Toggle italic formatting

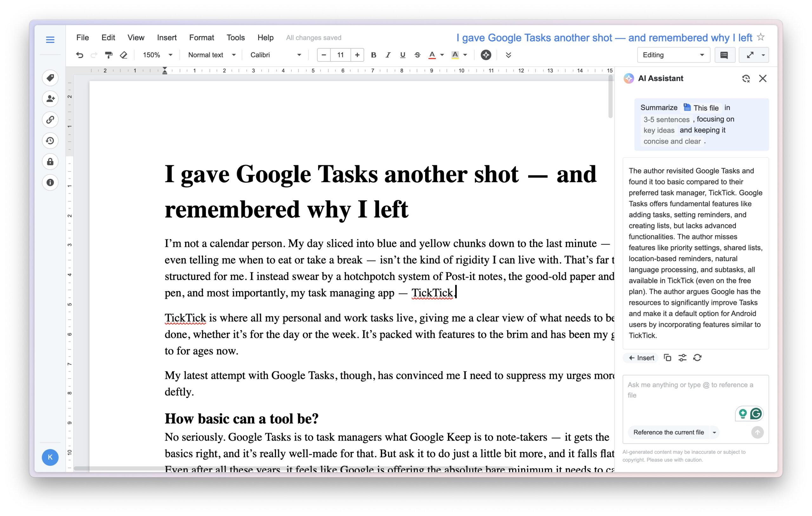coord(388,55)
